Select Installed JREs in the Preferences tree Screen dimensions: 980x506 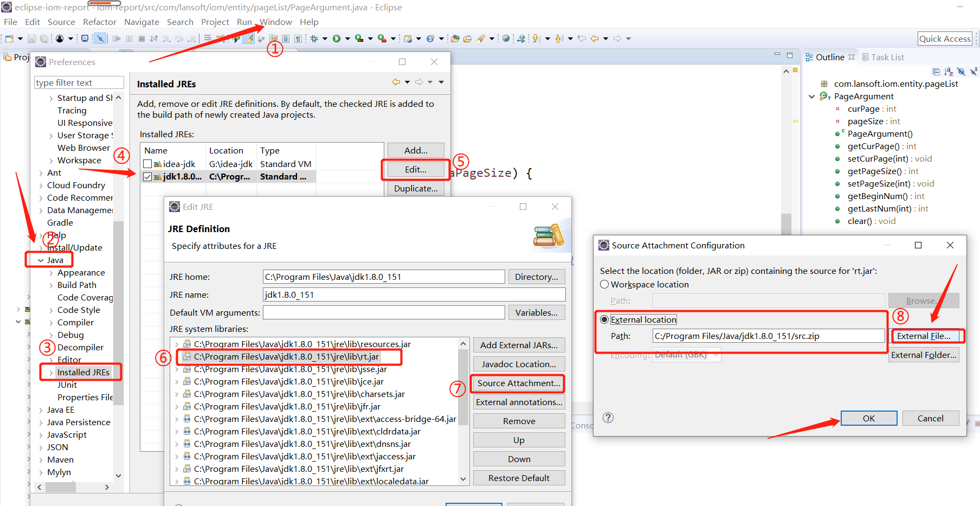click(83, 372)
